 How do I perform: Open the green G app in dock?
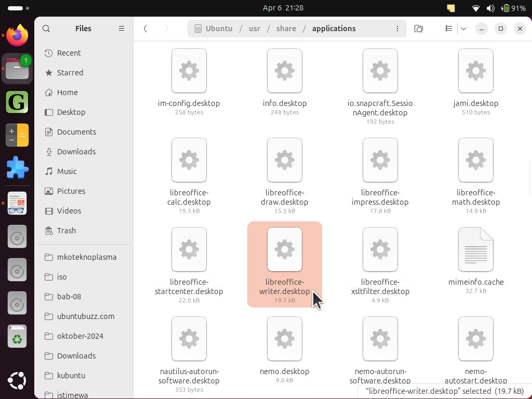pyautogui.click(x=17, y=102)
